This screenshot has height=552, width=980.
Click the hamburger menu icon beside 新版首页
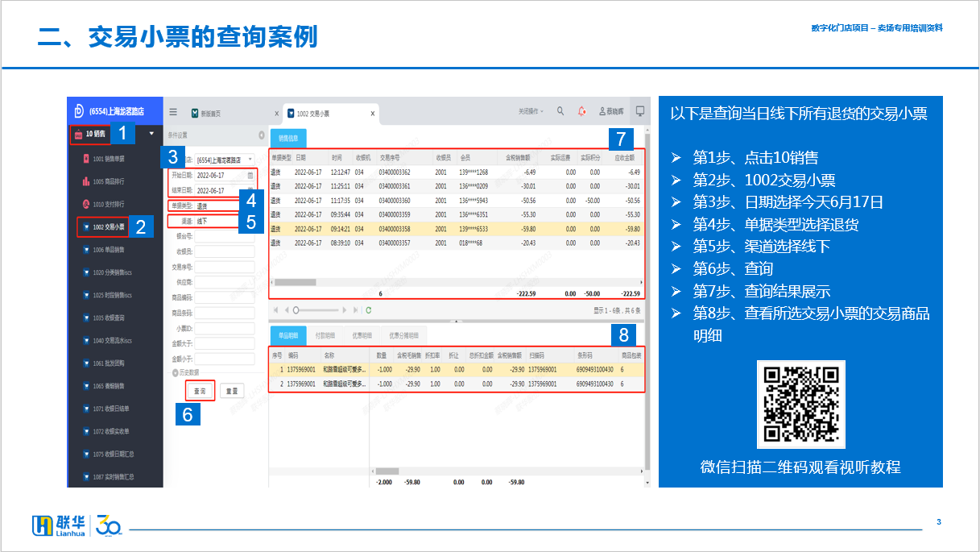(x=173, y=112)
